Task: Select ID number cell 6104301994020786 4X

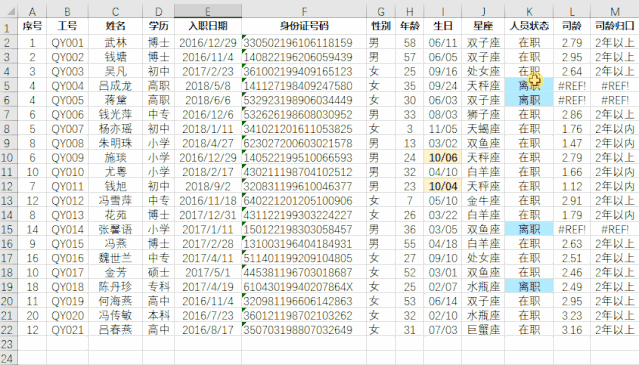Action: [304, 287]
